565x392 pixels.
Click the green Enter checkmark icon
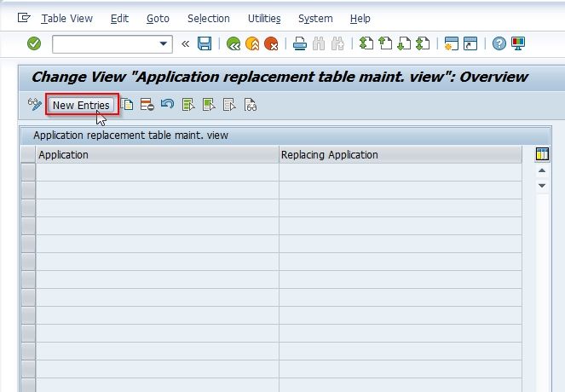34,44
